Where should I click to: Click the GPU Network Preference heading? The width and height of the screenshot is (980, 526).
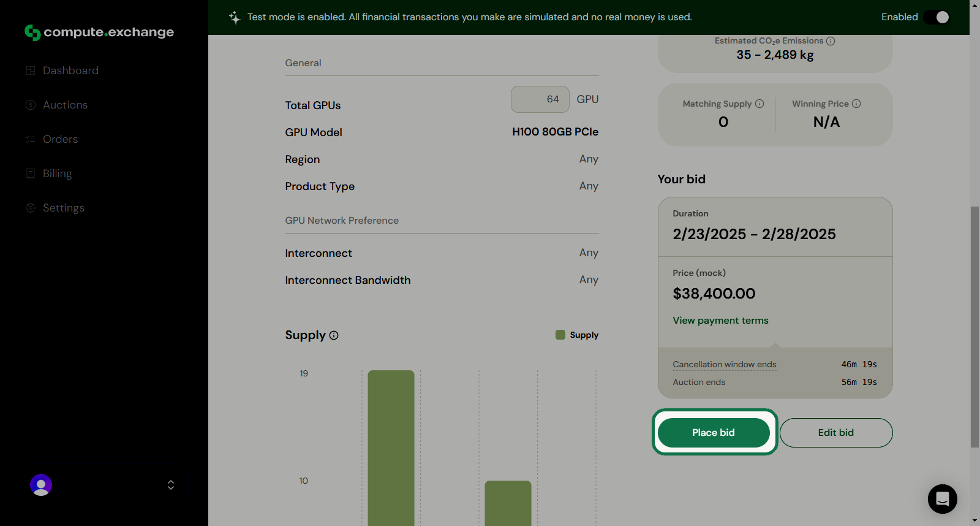[x=342, y=220]
